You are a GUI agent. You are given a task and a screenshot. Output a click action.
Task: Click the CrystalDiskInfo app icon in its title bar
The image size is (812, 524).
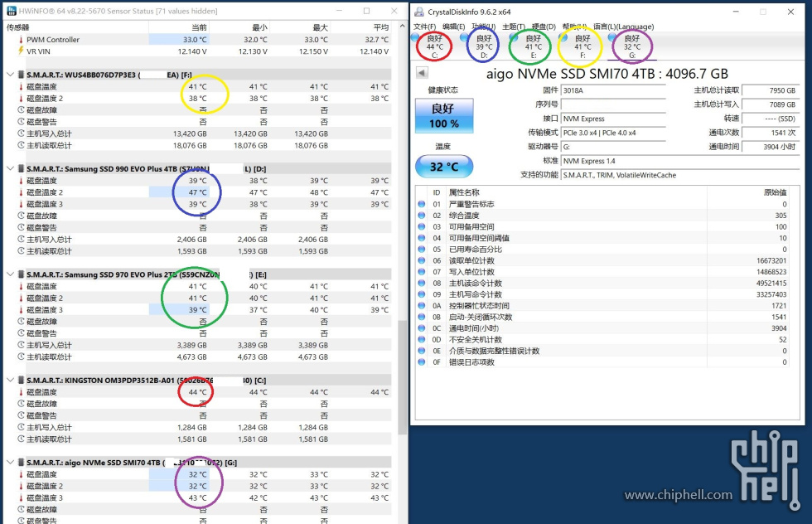[419, 12]
